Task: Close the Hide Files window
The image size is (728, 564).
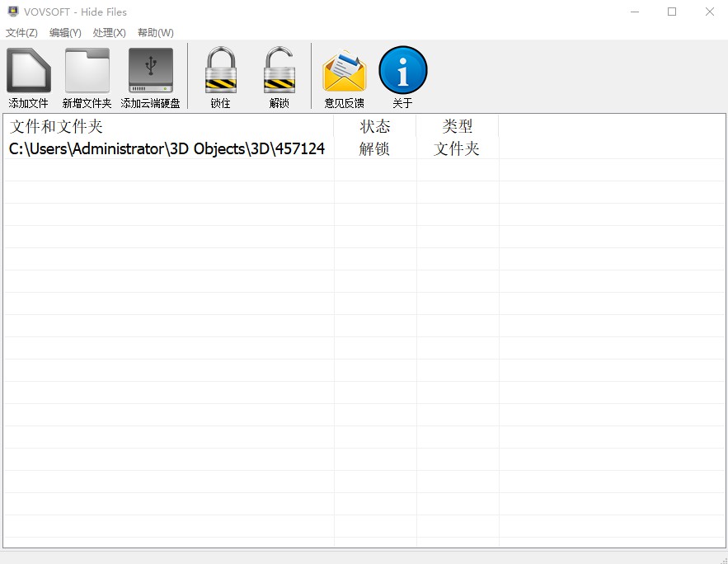Action: coord(709,12)
